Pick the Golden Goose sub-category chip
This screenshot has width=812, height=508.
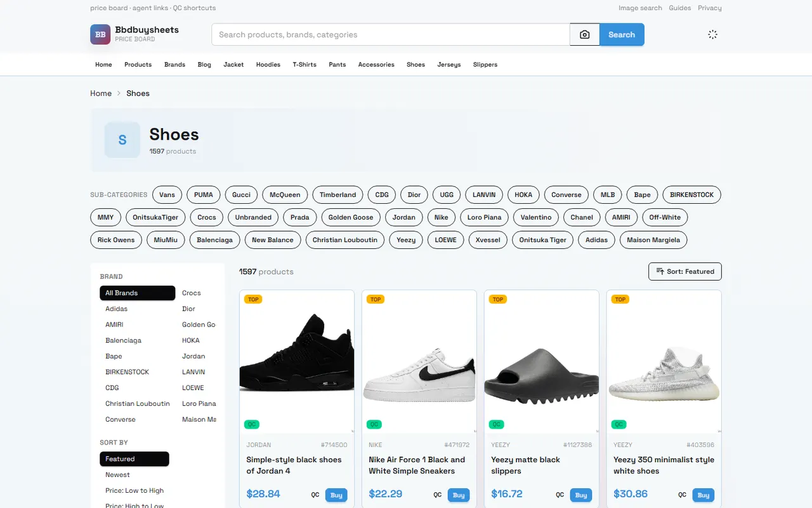click(351, 217)
